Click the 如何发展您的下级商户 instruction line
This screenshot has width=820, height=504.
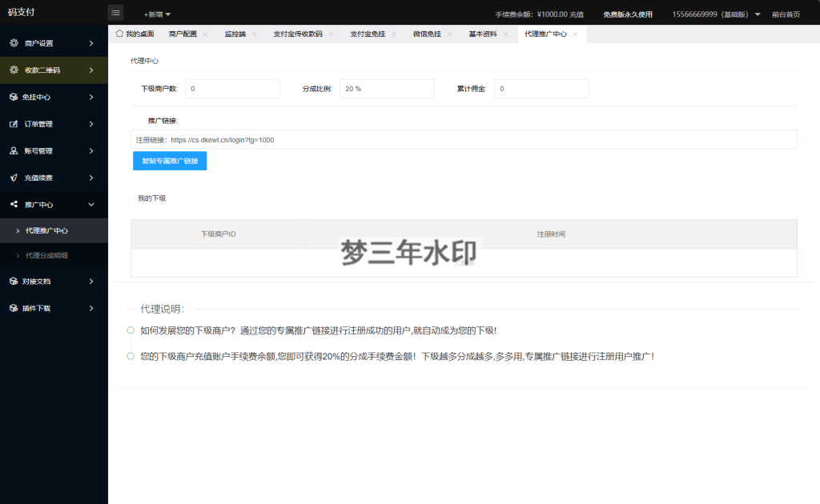[x=318, y=330]
